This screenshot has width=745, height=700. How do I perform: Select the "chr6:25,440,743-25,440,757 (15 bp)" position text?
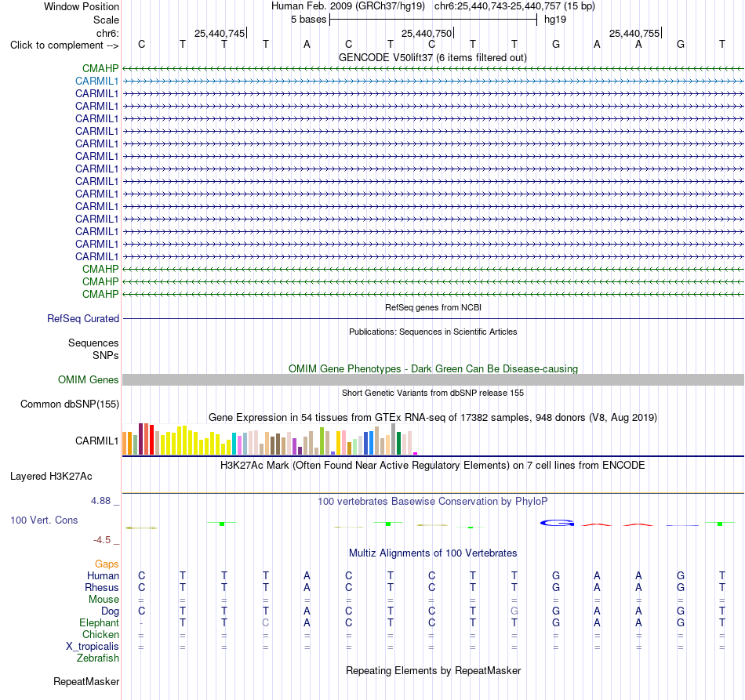[514, 6]
